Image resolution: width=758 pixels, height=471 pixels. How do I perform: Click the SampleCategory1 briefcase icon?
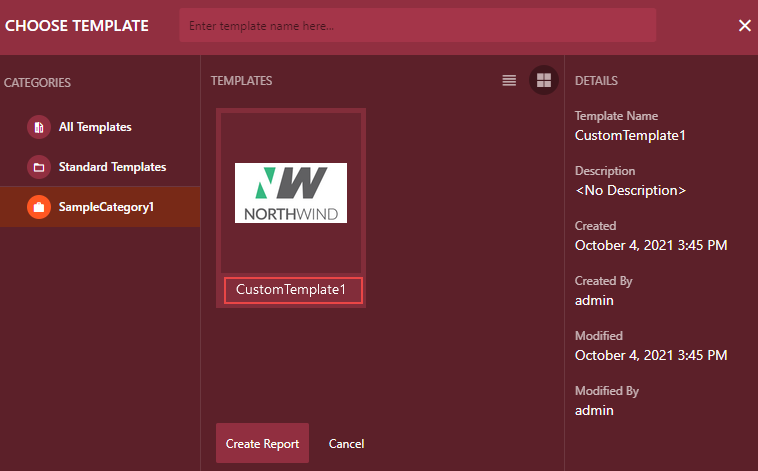tap(39, 207)
